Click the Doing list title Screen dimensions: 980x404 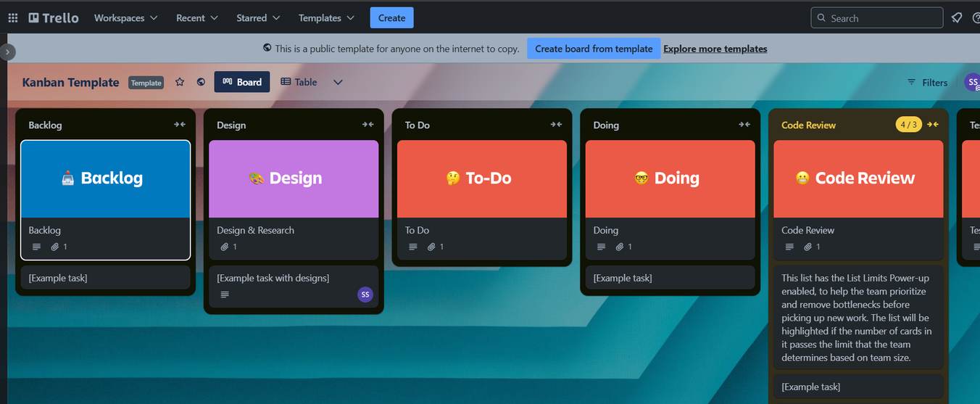pyautogui.click(x=606, y=125)
